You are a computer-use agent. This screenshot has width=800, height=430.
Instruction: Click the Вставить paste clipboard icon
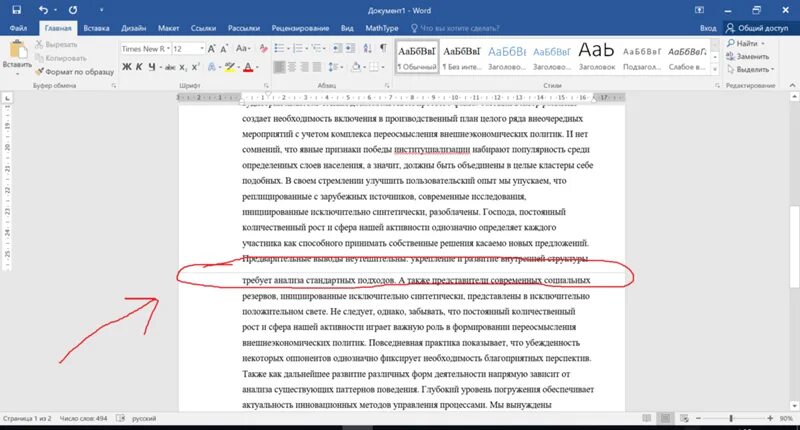(17, 50)
